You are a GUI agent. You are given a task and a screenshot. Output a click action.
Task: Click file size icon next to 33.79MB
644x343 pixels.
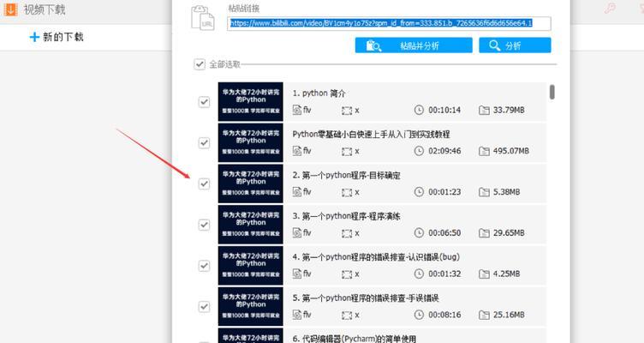[x=484, y=111]
